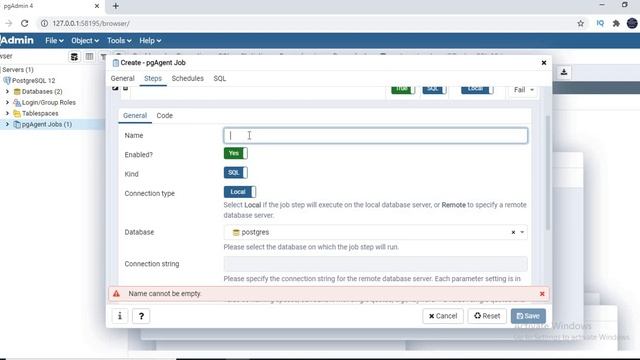640x360 pixels.
Task: Open the Tools menu
Action: (x=119, y=41)
